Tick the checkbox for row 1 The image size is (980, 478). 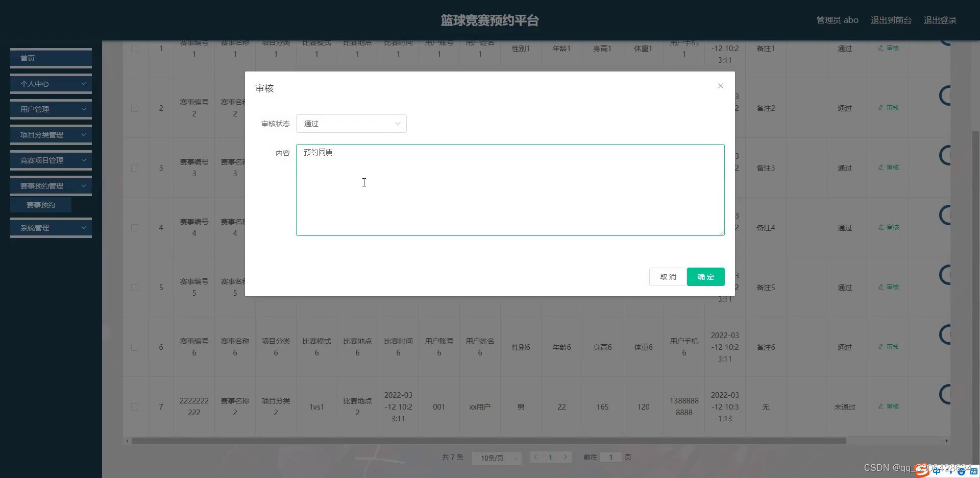pyautogui.click(x=135, y=49)
